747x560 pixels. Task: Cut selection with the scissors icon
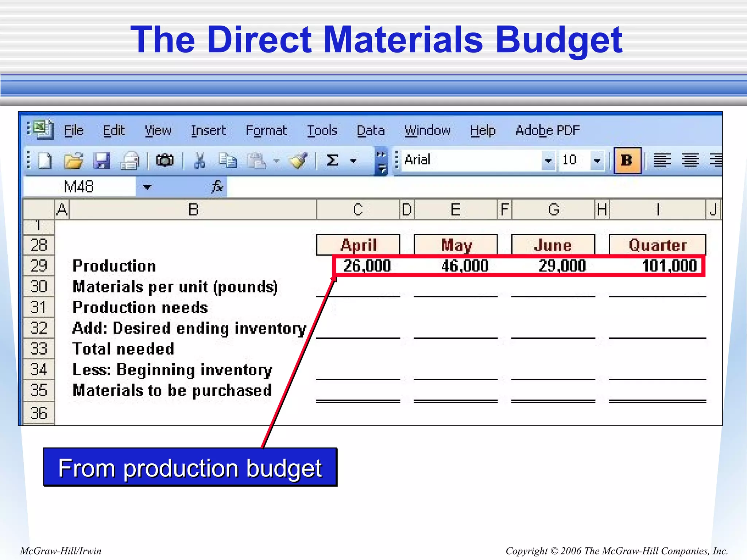pos(200,160)
